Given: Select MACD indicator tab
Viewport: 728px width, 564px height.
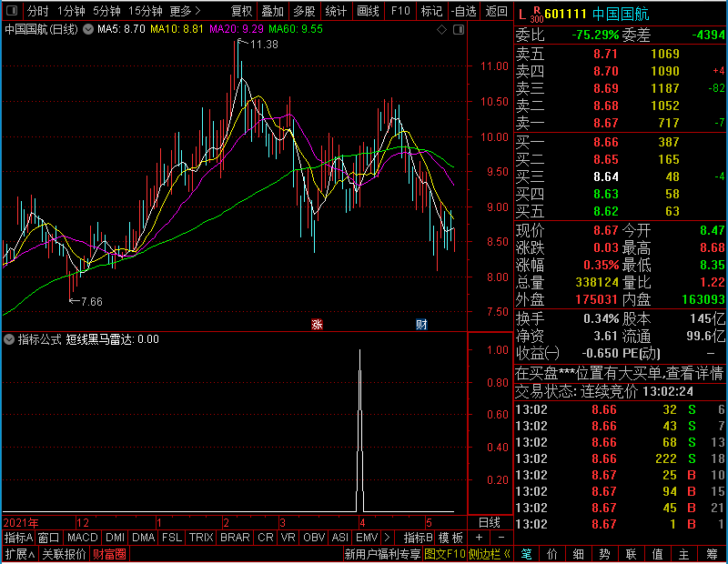Looking at the screenshot, I should coord(83,538).
